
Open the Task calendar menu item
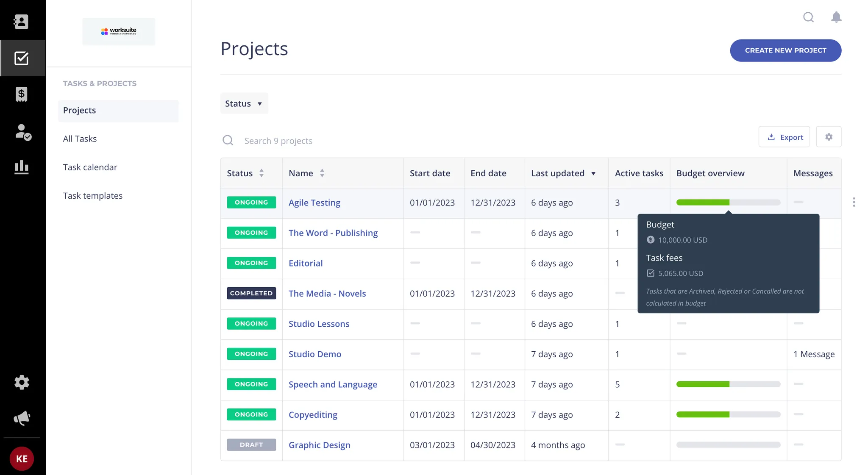point(90,167)
